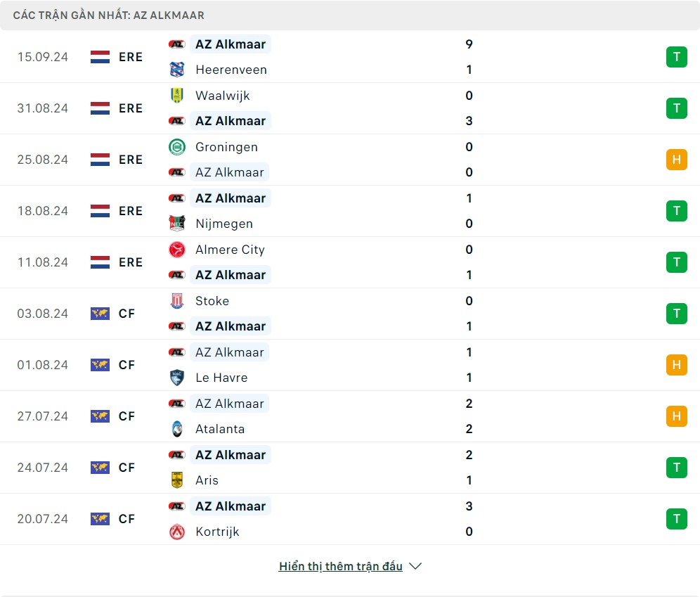
Task: Select the ERE league label on 18.08.24 row
Action: 131,211
